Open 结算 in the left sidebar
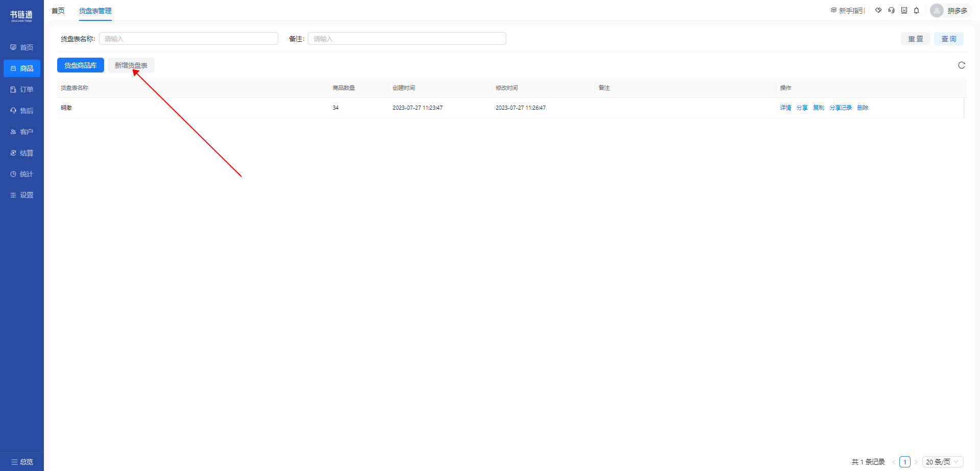Screen dimensions: 980x471 pos(22,153)
